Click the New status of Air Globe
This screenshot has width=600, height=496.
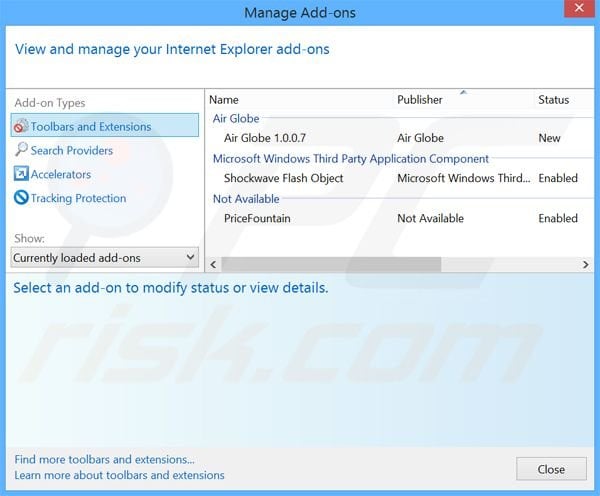click(x=549, y=138)
